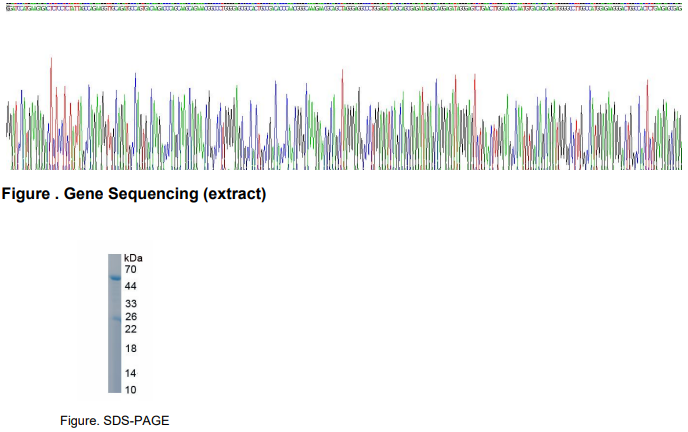
Task: Click the 26 kDa marker label
Action: (130, 317)
